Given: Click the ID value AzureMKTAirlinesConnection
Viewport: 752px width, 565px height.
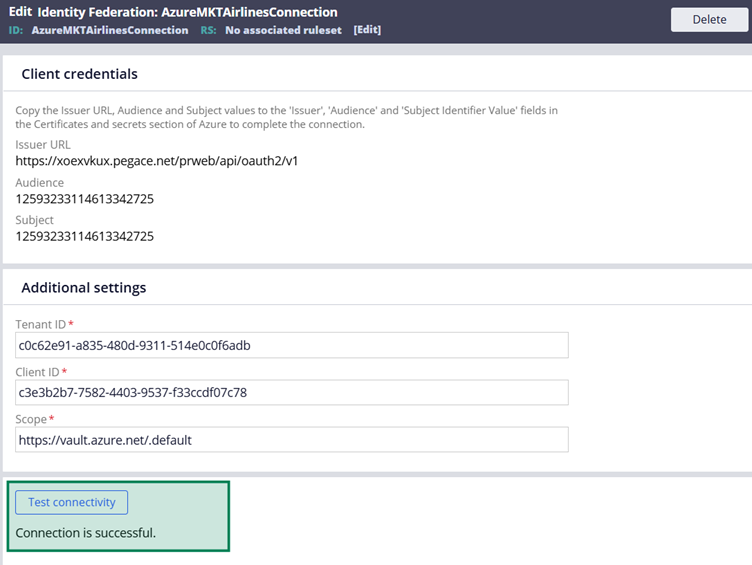Looking at the screenshot, I should point(110,30).
